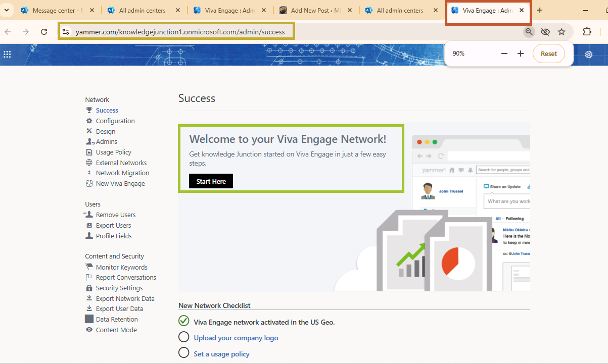Toggle the Set a usage policy checklist circle

(184, 353)
